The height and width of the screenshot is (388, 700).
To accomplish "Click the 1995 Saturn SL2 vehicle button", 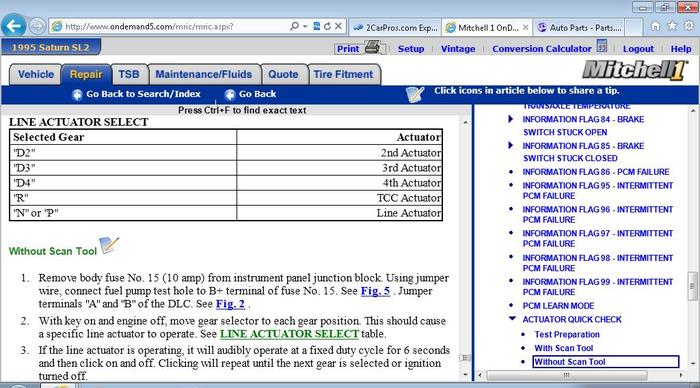I will tap(51, 47).
